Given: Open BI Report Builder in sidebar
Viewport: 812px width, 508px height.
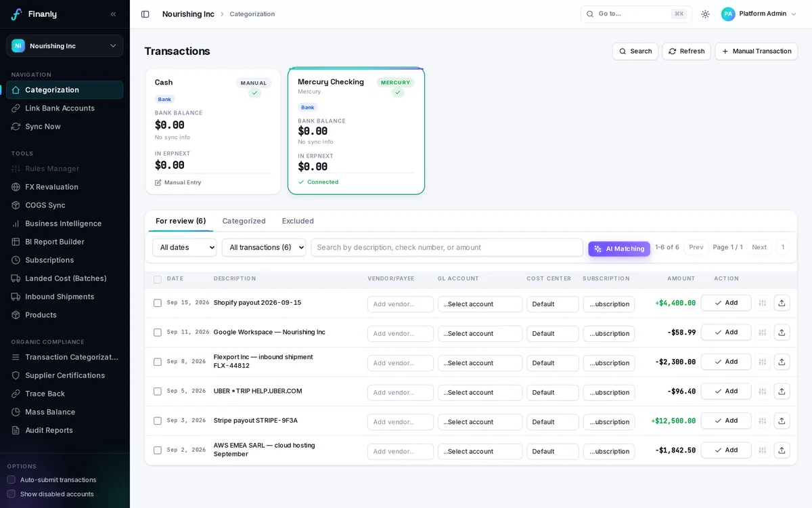Looking at the screenshot, I should pos(65,242).
